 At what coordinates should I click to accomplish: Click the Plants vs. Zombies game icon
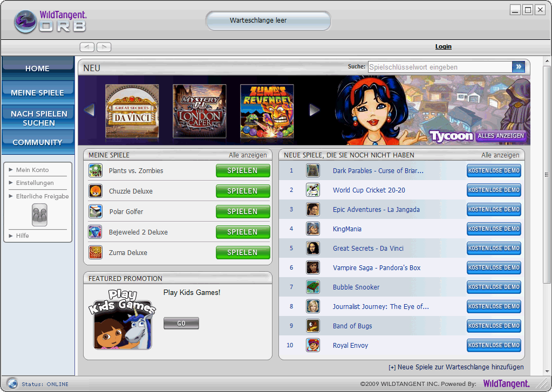tap(96, 171)
